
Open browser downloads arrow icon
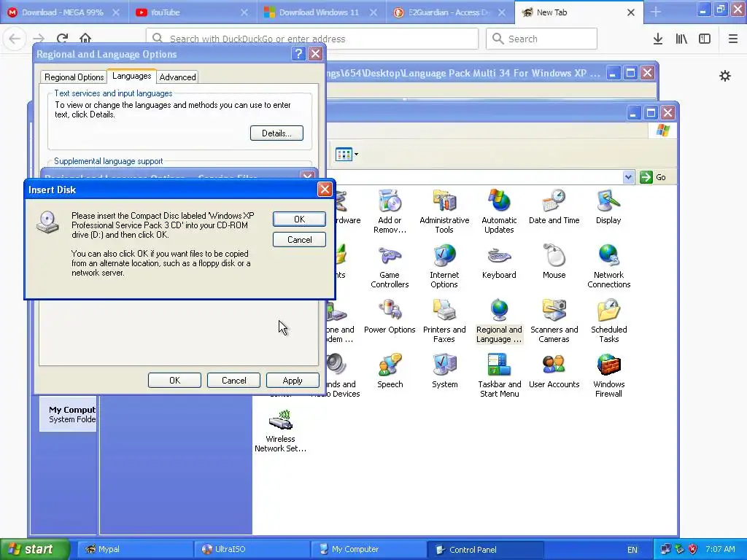point(658,39)
